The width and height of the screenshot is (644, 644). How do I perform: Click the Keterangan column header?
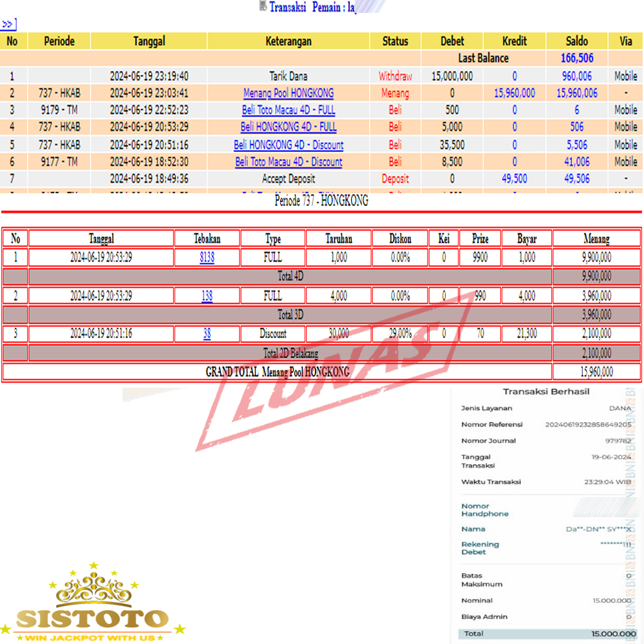click(289, 41)
